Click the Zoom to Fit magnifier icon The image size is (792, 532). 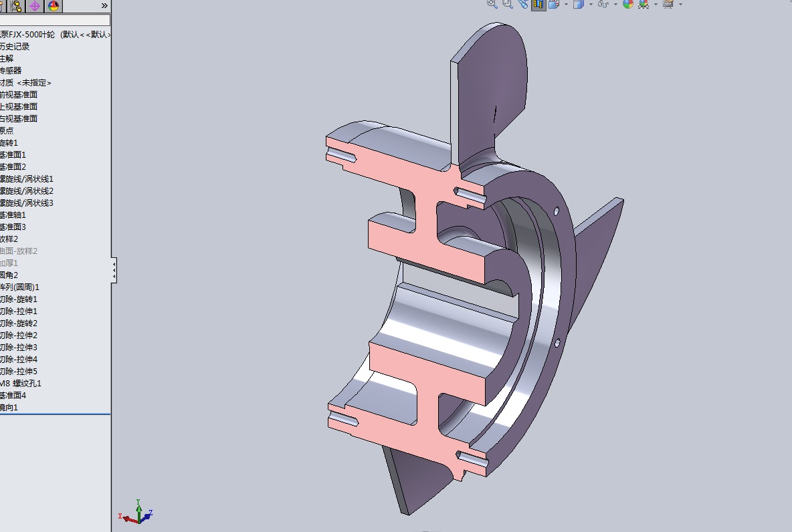[x=492, y=4]
